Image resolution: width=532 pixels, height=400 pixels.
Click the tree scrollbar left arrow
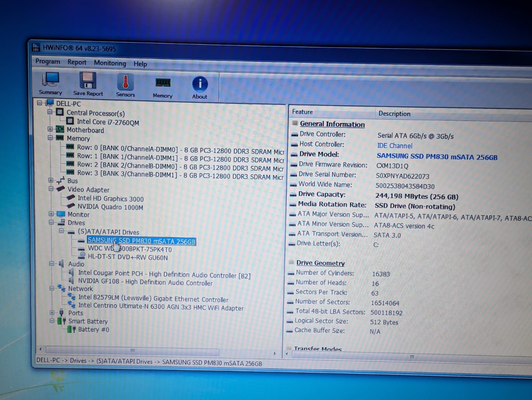[x=41, y=349]
